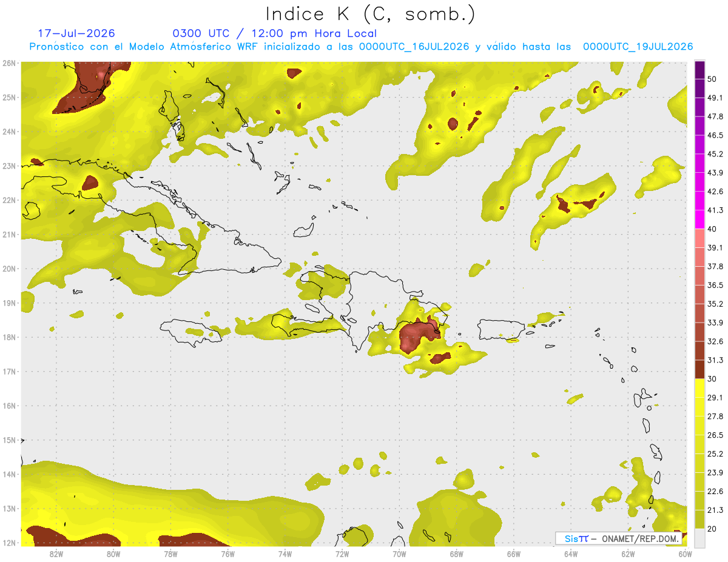The height and width of the screenshot is (562, 728).
Task: Click colorbar label '45.2'
Action: click(715, 154)
